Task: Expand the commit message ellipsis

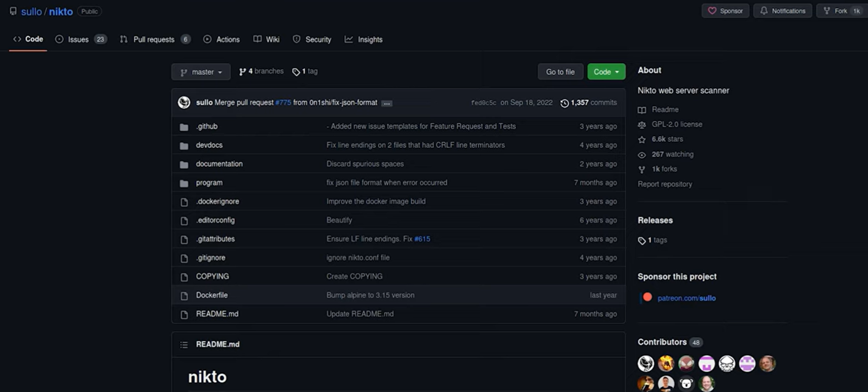Action: pos(387,103)
